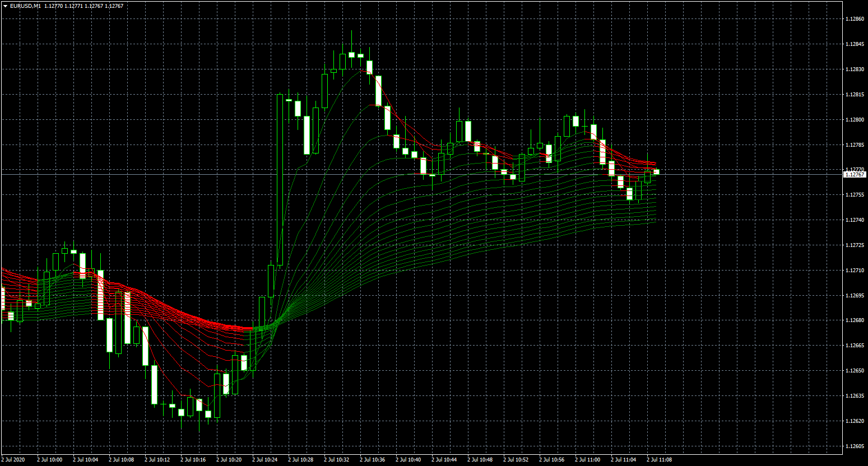Click the 1.12860 price scale label

[854, 19]
